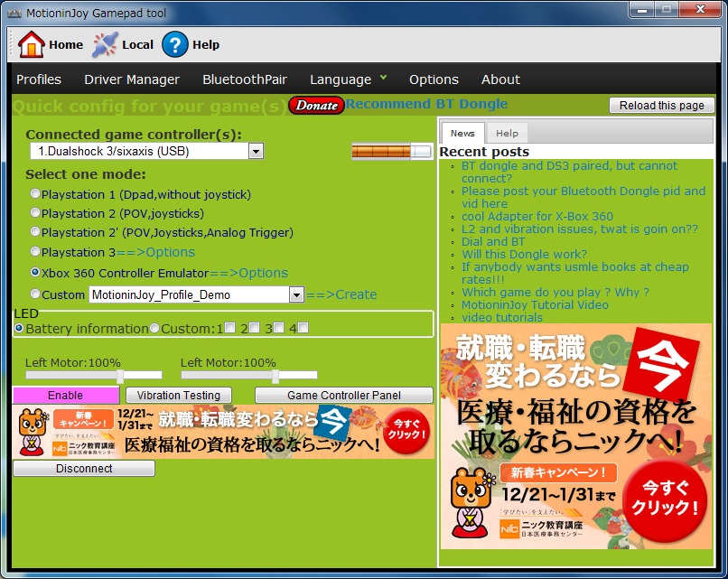
Task: Open 'MotioninJoy Tutorial Video' post
Action: pyautogui.click(x=535, y=304)
